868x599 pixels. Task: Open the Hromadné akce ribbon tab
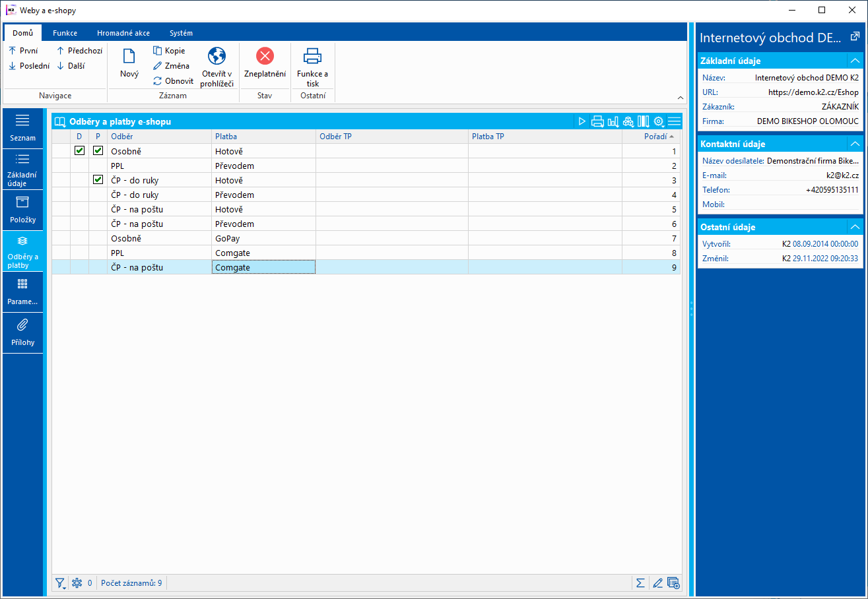(123, 33)
